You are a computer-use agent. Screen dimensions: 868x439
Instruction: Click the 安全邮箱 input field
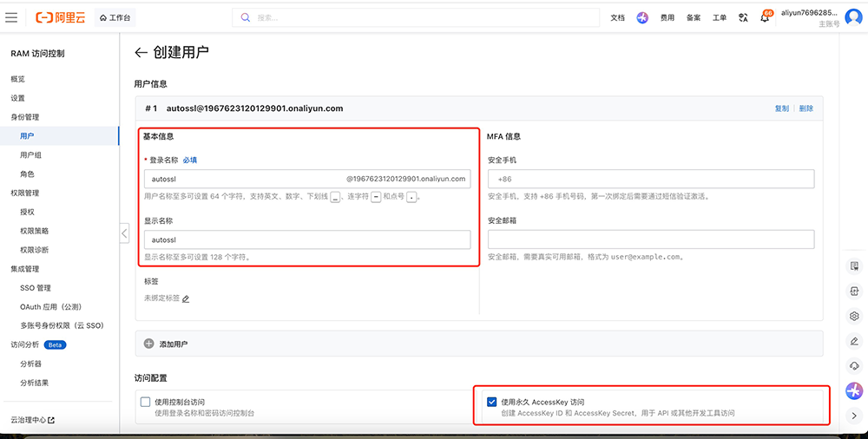(x=651, y=239)
